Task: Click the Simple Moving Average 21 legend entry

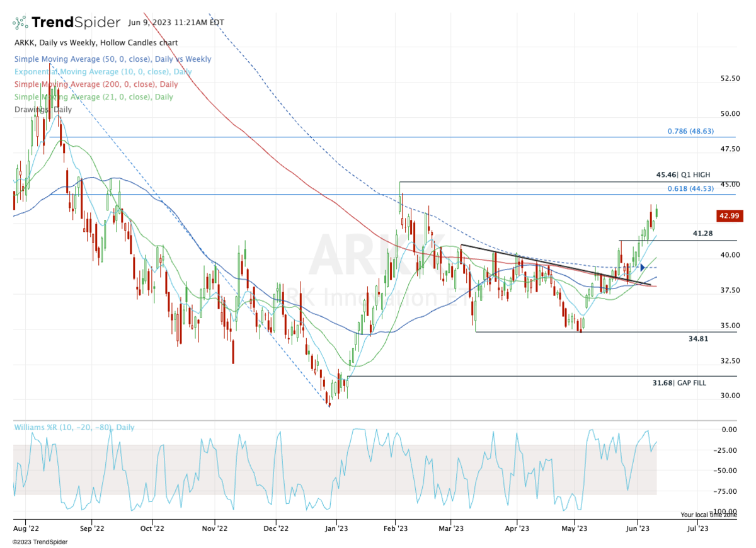Action: (x=93, y=97)
